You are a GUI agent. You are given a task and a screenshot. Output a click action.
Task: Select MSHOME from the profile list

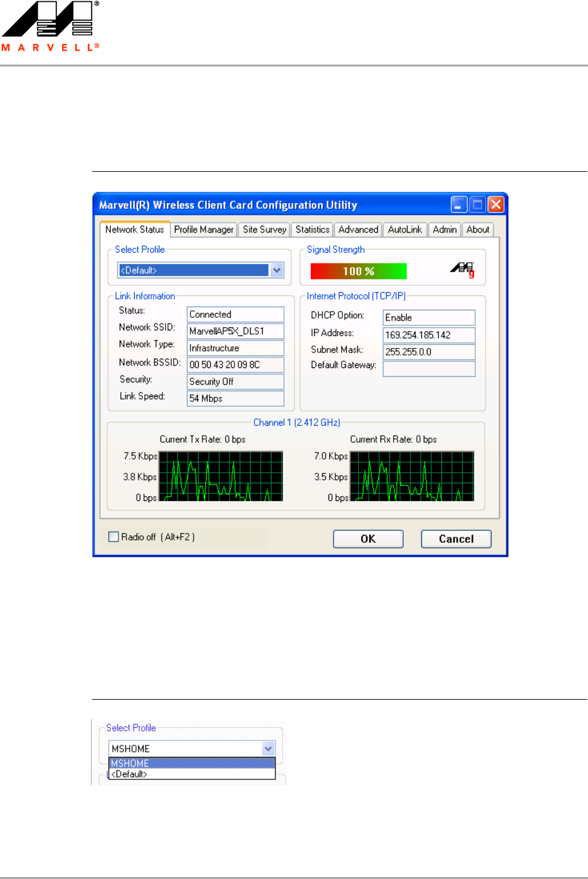pyautogui.click(x=192, y=763)
